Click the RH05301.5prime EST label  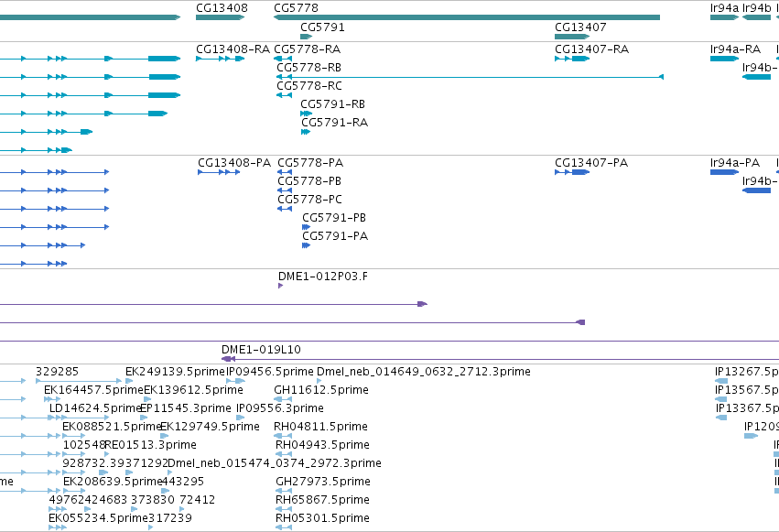(x=322, y=518)
